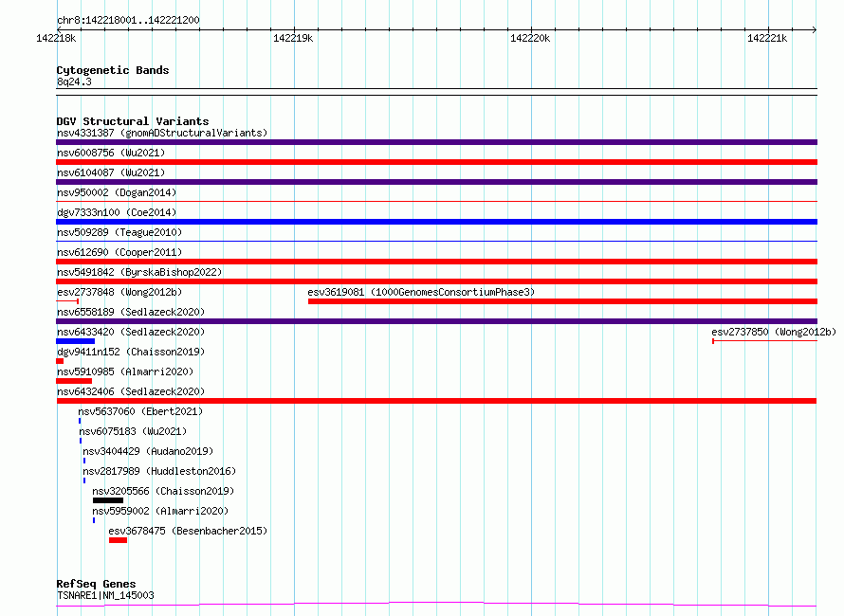
Task: Click the nsv4331387 gnomADStructuralVariants label
Action: (162, 133)
